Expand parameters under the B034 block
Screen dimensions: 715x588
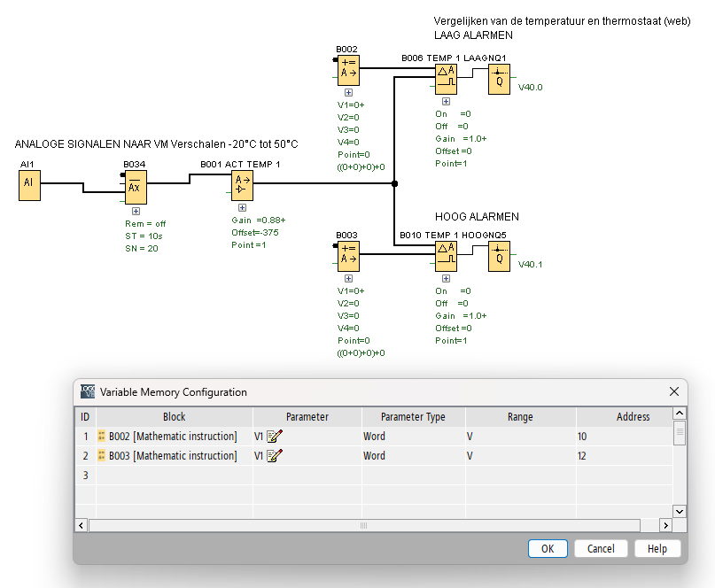tap(136, 211)
